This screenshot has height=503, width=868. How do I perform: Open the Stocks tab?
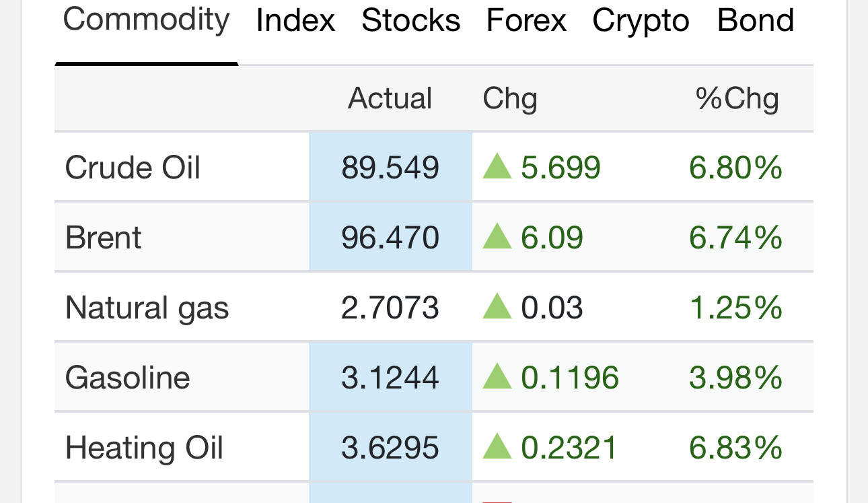click(410, 20)
